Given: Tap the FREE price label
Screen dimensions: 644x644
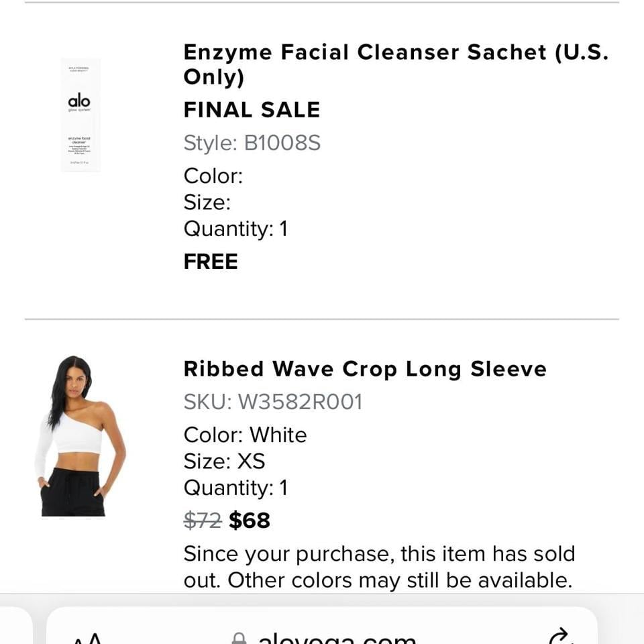Looking at the screenshot, I should 211,261.
